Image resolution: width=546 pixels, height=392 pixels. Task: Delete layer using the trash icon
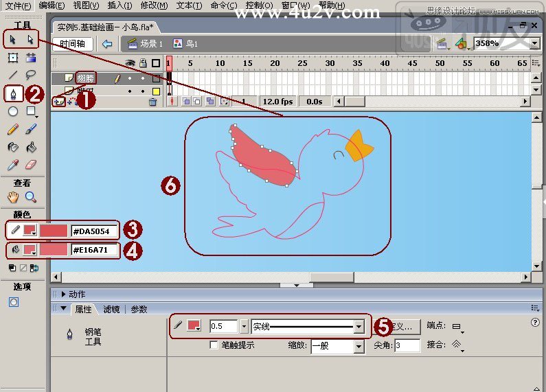[153, 102]
